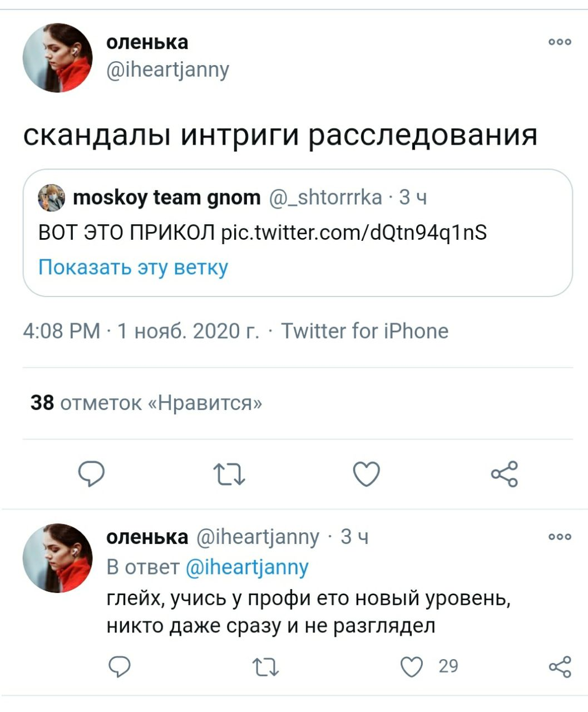Click 'Показать эту ветку' link
Image resolution: width=588 pixels, height=712 pixels.
click(134, 268)
